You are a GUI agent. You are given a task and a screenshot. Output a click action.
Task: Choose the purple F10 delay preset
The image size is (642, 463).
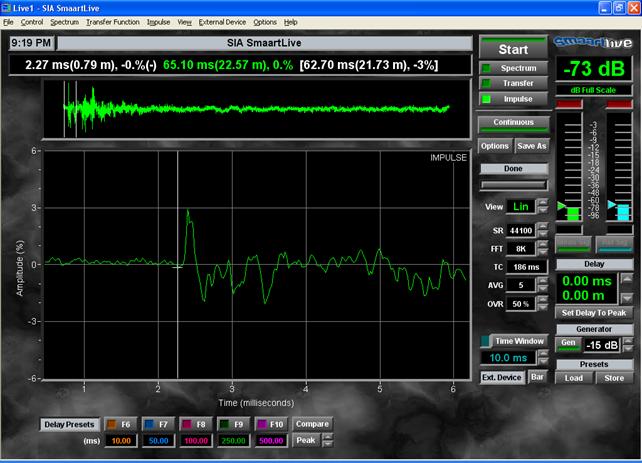[273, 424]
